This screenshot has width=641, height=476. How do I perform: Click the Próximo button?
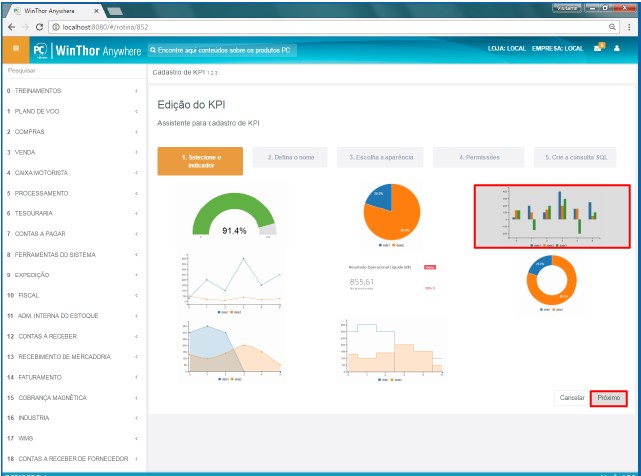609,398
